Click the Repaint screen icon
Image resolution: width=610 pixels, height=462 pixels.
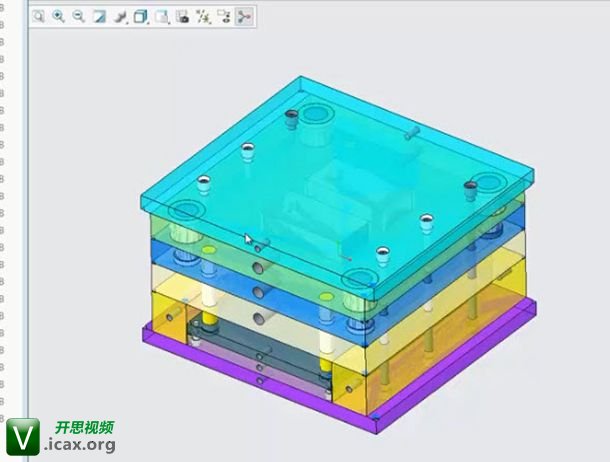[x=100, y=17]
